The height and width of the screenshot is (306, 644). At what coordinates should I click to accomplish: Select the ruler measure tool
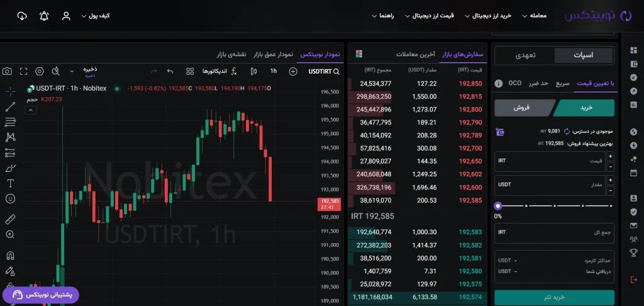point(10,219)
